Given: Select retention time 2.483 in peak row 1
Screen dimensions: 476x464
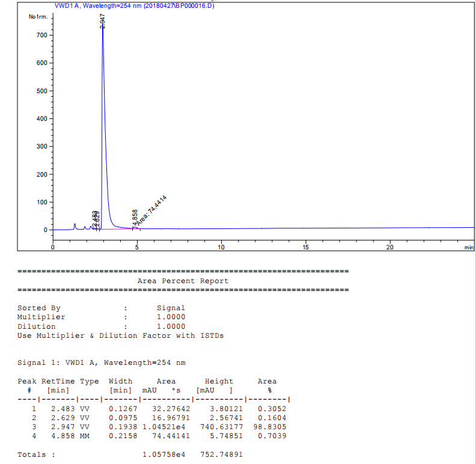Looking at the screenshot, I should 63,409.
